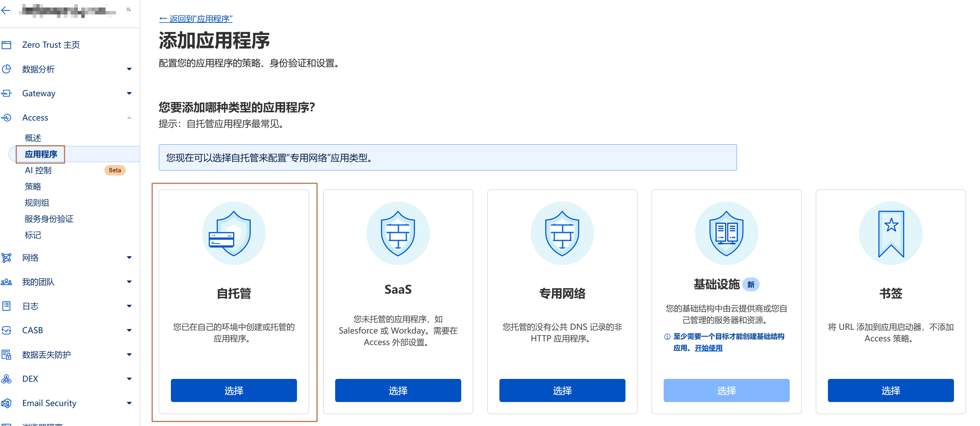980x426 pixels.
Task: Click the Zero Trust home icon
Action: (x=6, y=45)
